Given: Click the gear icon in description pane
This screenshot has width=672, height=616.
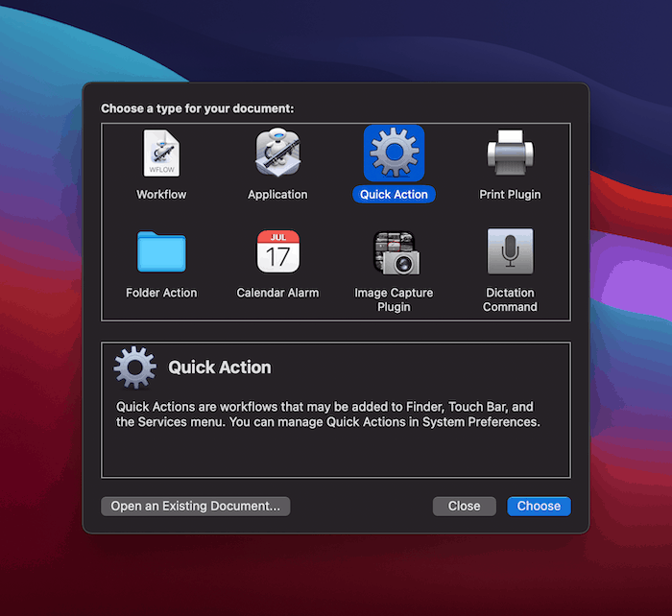Looking at the screenshot, I should (134, 367).
